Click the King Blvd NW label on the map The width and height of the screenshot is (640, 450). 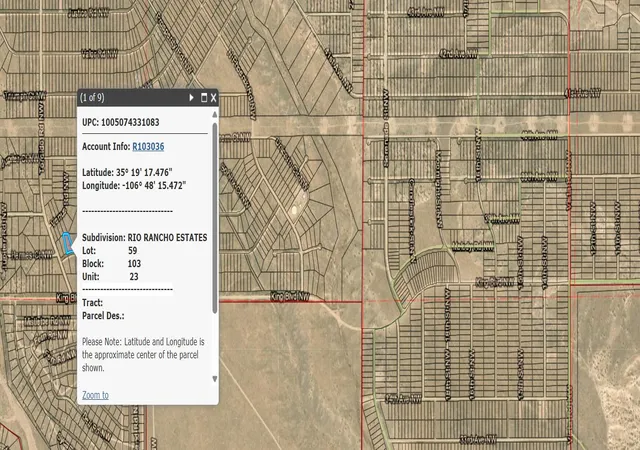tap(290, 296)
